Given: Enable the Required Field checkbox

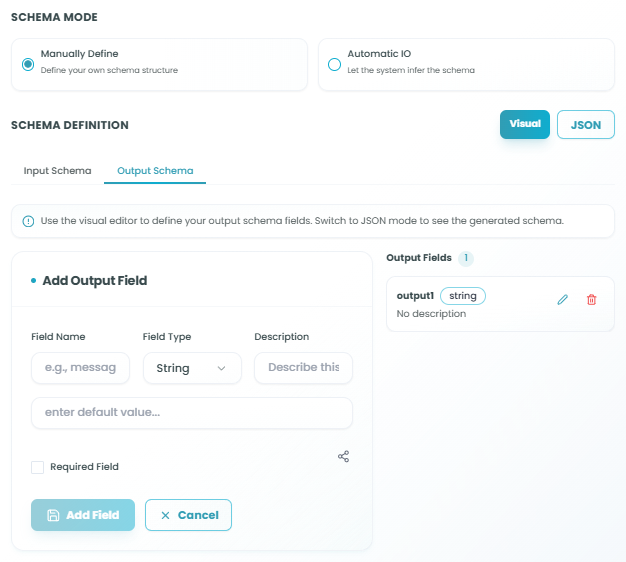Looking at the screenshot, I should [38, 467].
